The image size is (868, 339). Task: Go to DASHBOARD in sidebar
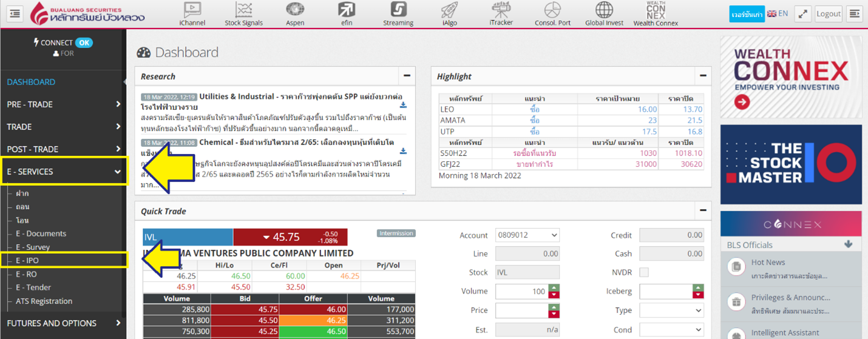[x=31, y=82]
